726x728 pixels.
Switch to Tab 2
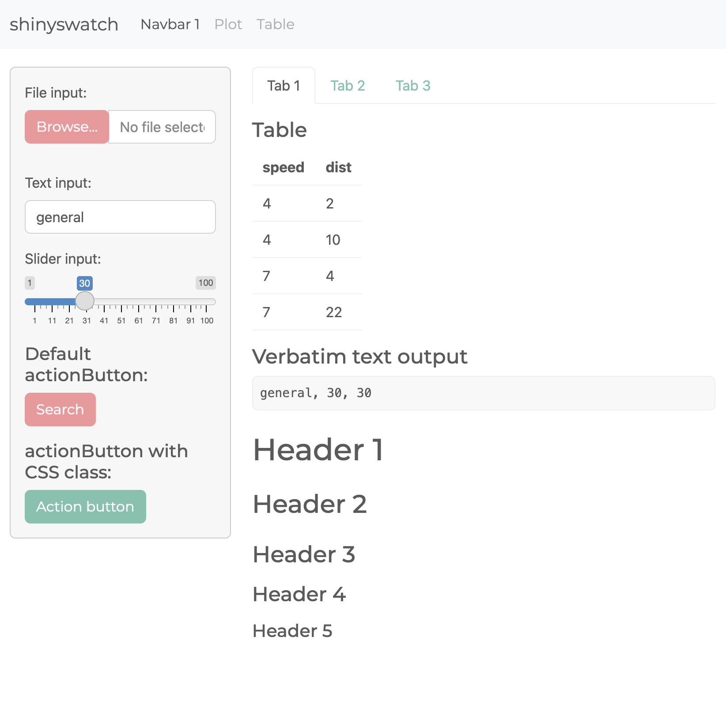pyautogui.click(x=348, y=86)
